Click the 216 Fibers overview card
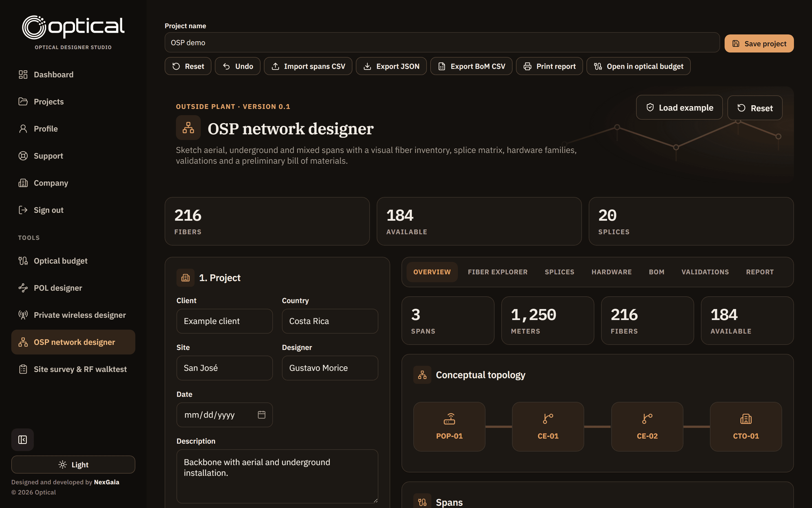 click(648, 321)
